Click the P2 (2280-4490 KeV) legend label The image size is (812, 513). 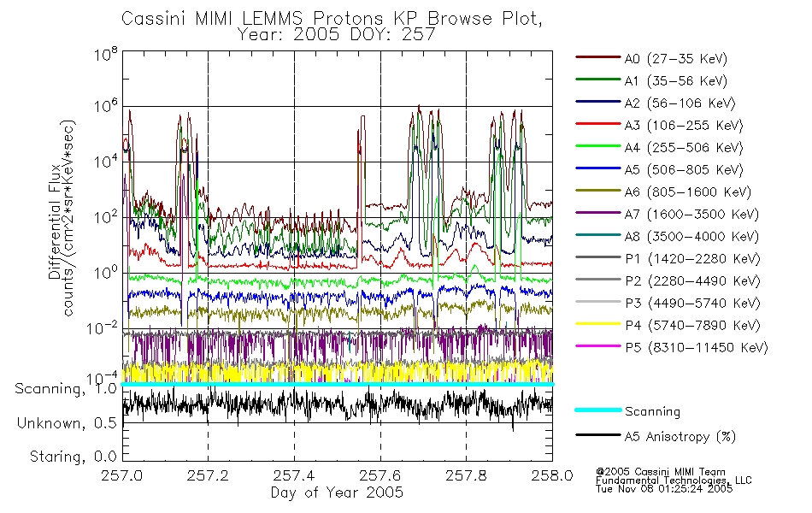[692, 281]
